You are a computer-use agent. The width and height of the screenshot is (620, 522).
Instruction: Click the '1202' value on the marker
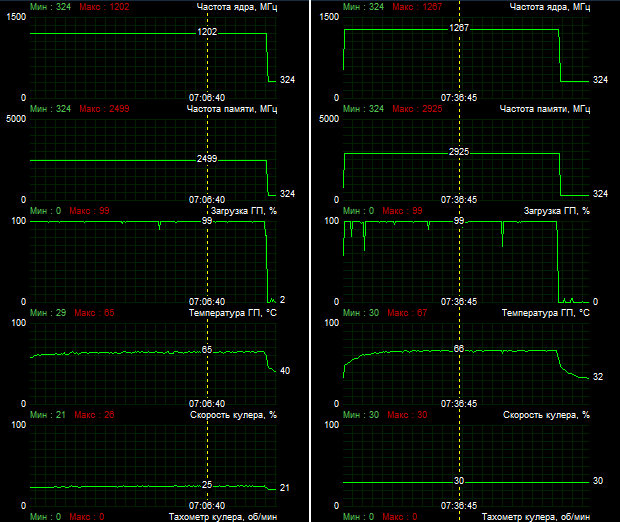[x=207, y=32]
